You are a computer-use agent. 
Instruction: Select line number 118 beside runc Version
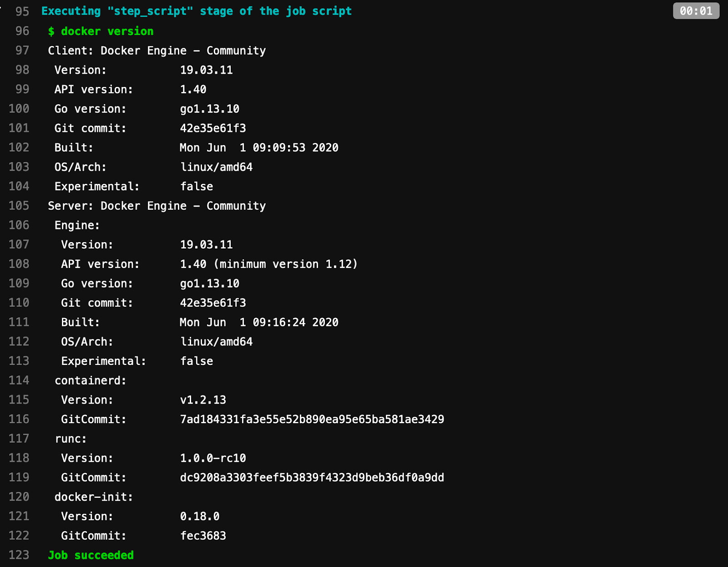pos(18,458)
